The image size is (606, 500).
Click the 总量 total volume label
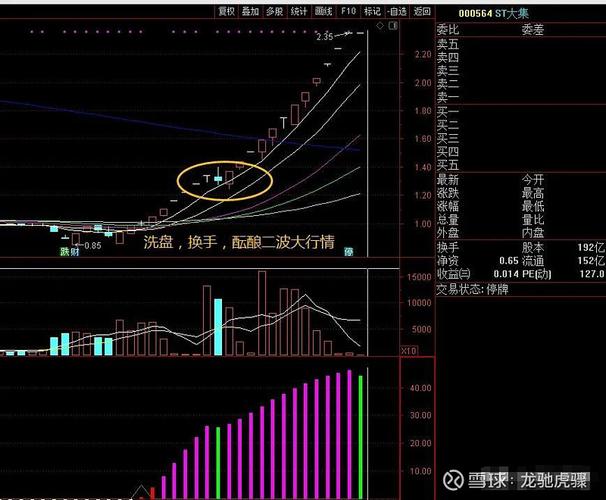448,219
